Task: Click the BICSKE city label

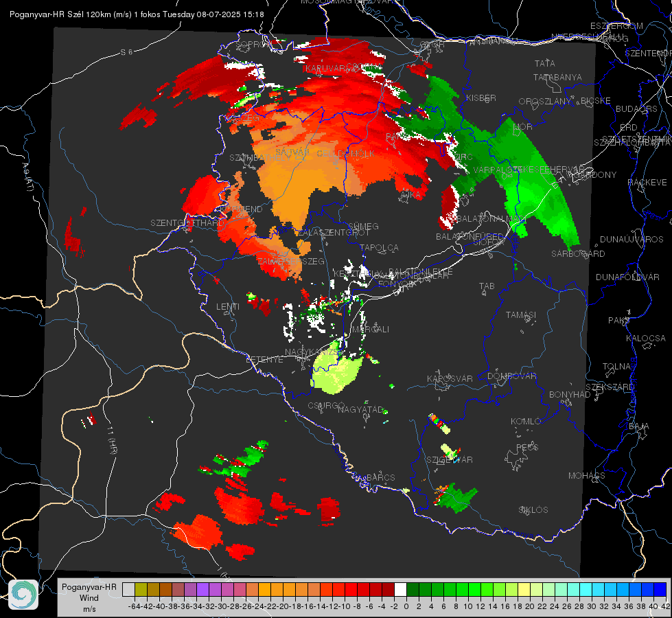Action: coord(595,100)
